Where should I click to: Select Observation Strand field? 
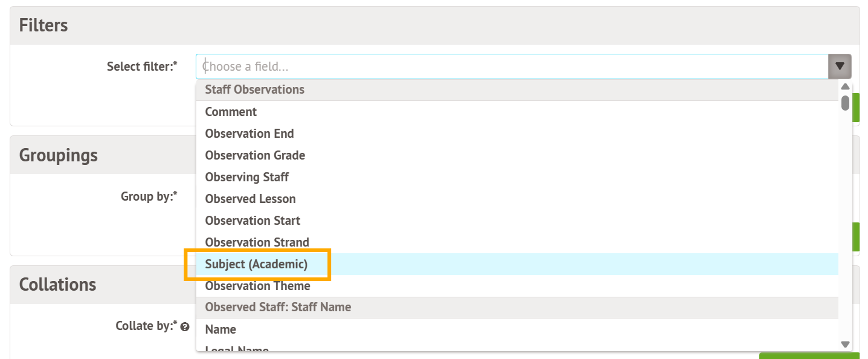(257, 242)
